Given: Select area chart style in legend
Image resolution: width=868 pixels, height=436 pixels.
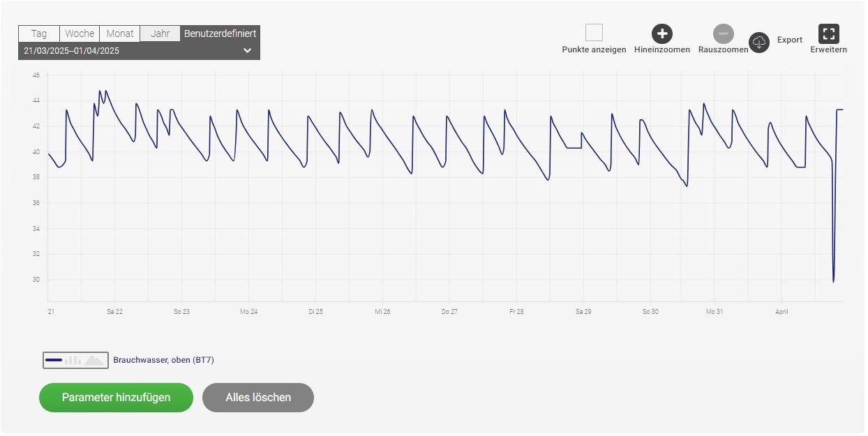Looking at the screenshot, I should 94,360.
